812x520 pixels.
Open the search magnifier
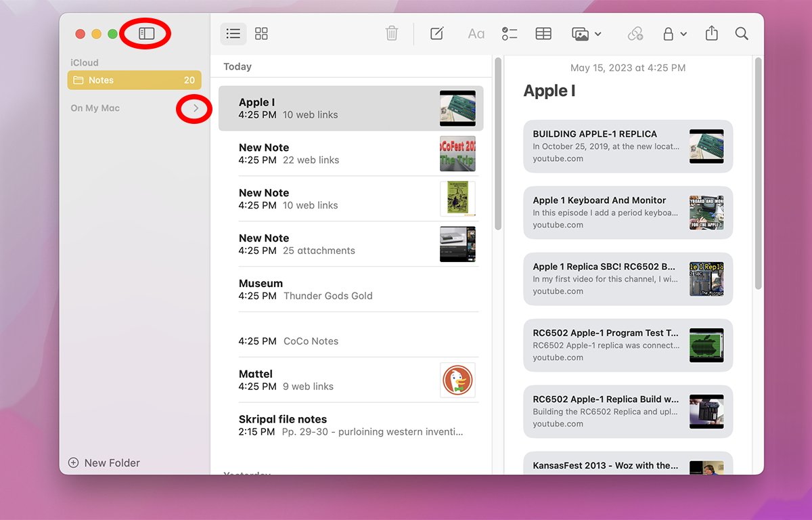[x=742, y=33]
